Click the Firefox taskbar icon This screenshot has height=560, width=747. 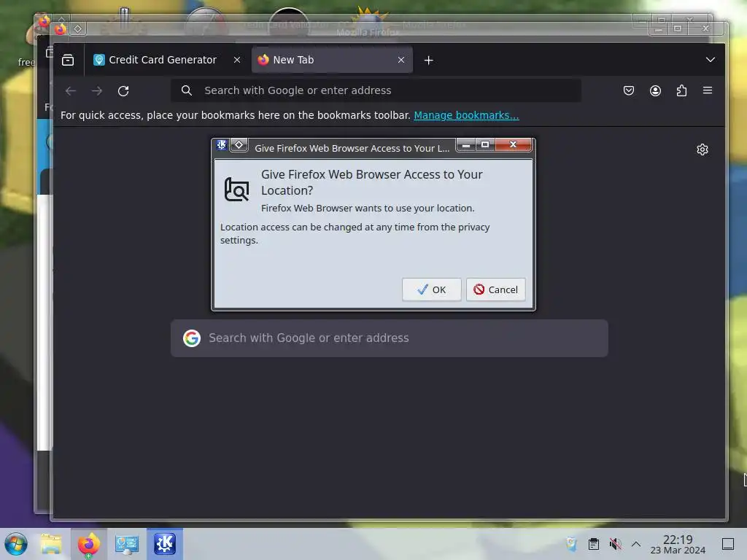88,544
